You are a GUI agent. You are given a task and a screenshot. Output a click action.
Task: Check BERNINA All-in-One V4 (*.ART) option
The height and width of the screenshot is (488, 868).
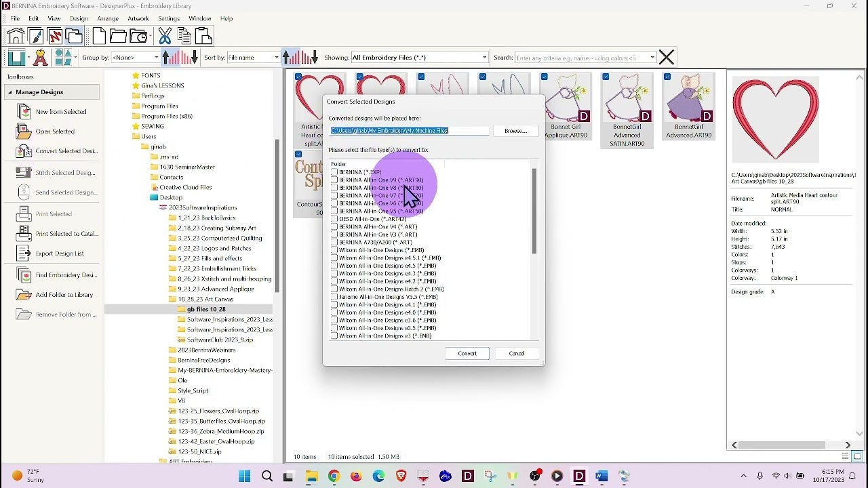(x=334, y=227)
